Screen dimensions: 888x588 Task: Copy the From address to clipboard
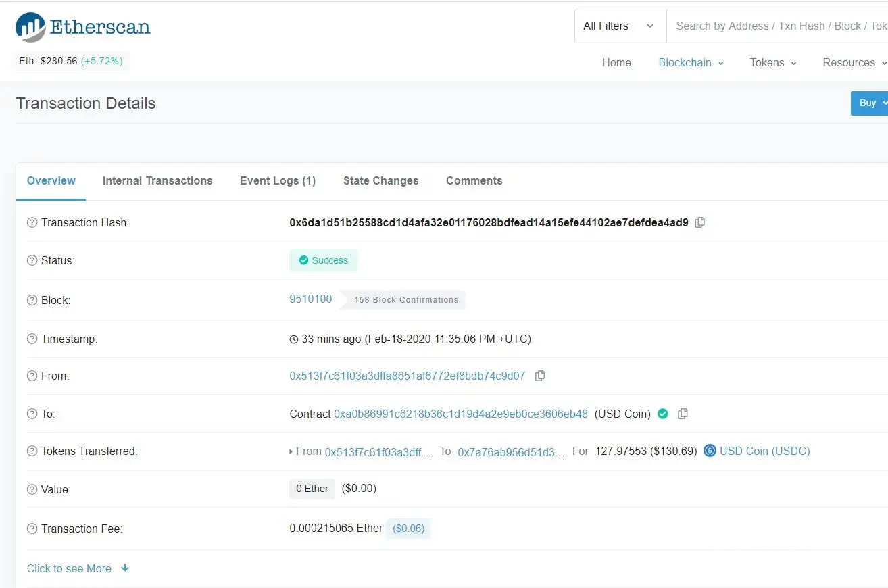pyautogui.click(x=539, y=376)
